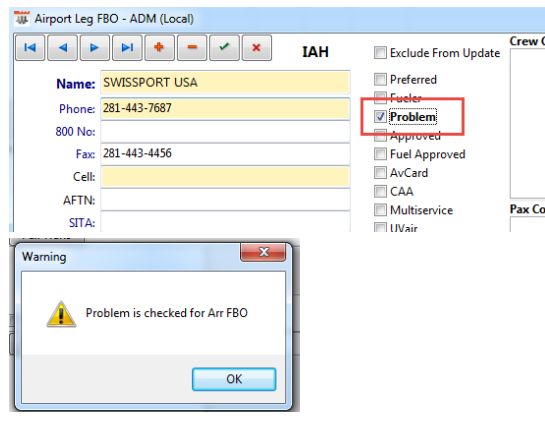Viewport: 545px width, 422px height.
Task: Check the Fuel Approved option
Action: click(x=380, y=154)
